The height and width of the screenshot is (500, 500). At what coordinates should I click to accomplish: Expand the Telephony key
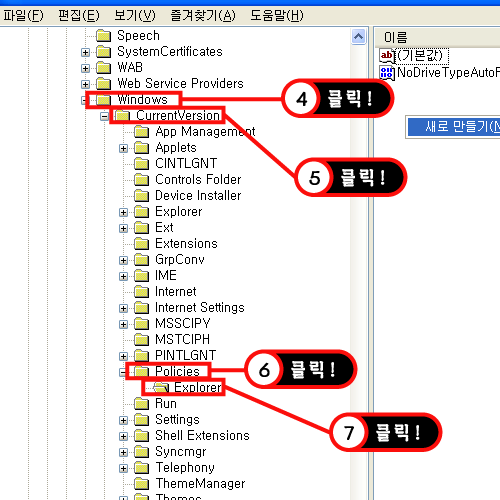coord(123,468)
